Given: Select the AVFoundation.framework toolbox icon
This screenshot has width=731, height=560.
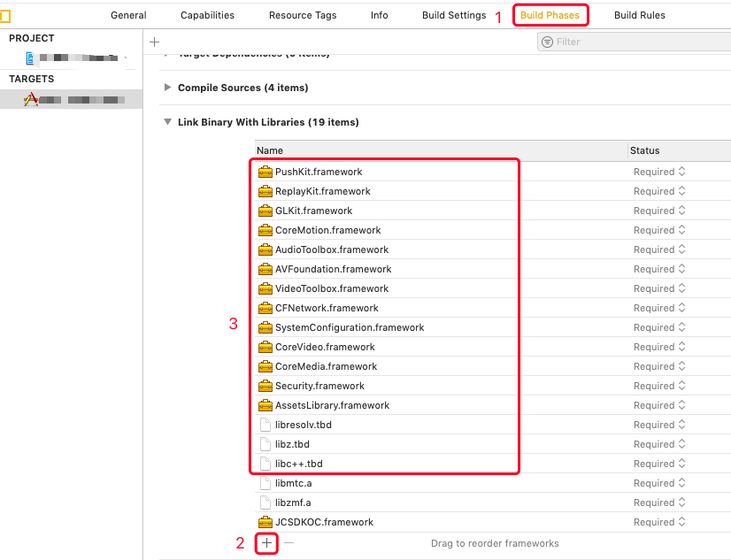Looking at the screenshot, I should click(x=265, y=269).
